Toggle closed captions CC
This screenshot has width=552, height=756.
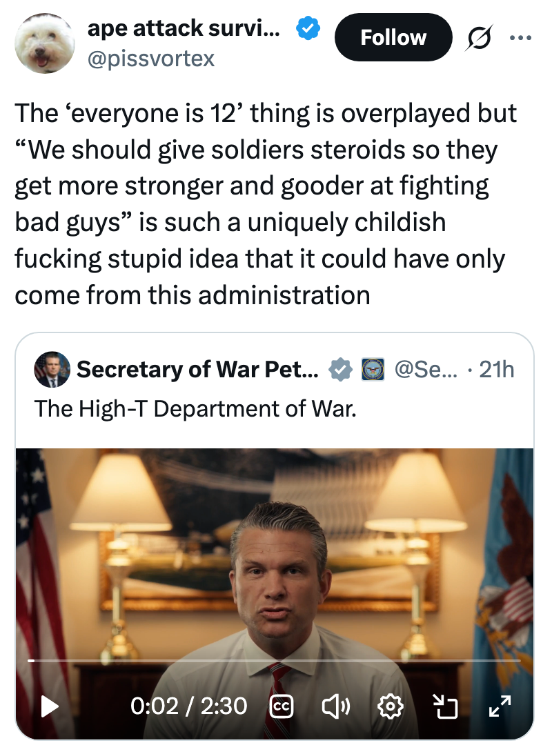coord(281,706)
